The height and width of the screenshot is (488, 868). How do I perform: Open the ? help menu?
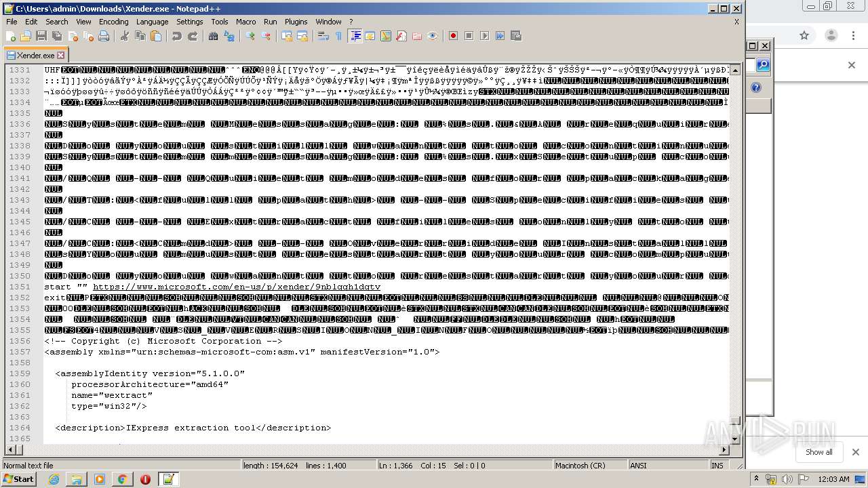pyautogui.click(x=351, y=22)
